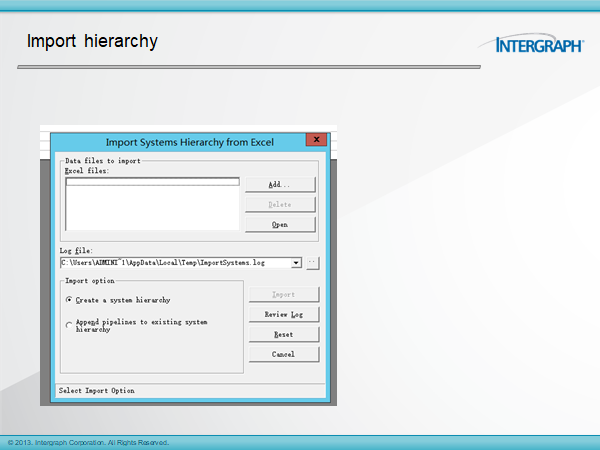Click inside the Excel files list box
This screenshot has height=450, width=600.
pos(152,204)
